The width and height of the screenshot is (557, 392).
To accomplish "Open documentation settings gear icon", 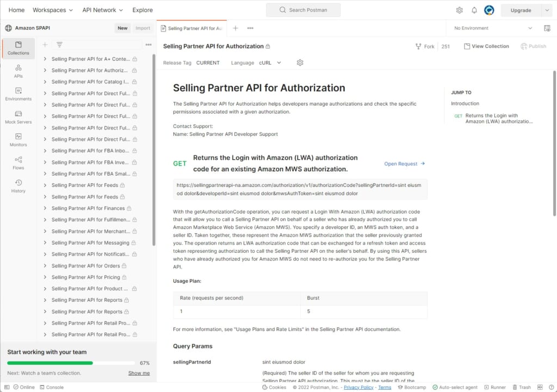I will (300, 63).
